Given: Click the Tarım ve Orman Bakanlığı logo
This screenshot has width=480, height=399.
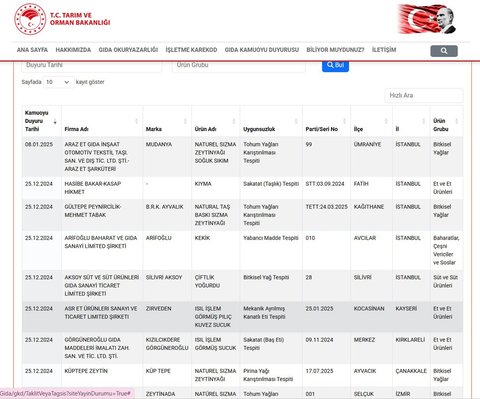Looking at the screenshot, I should tap(62, 19).
